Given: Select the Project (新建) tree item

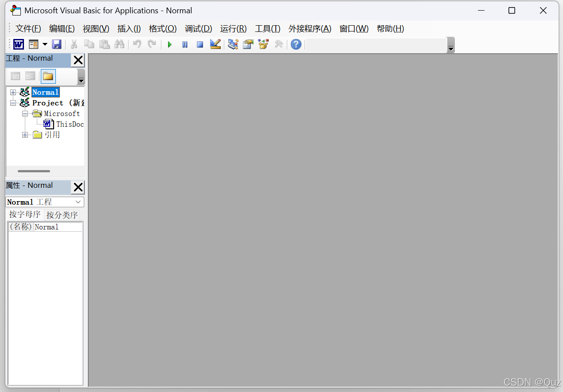Looking at the screenshot, I should click(x=58, y=103).
